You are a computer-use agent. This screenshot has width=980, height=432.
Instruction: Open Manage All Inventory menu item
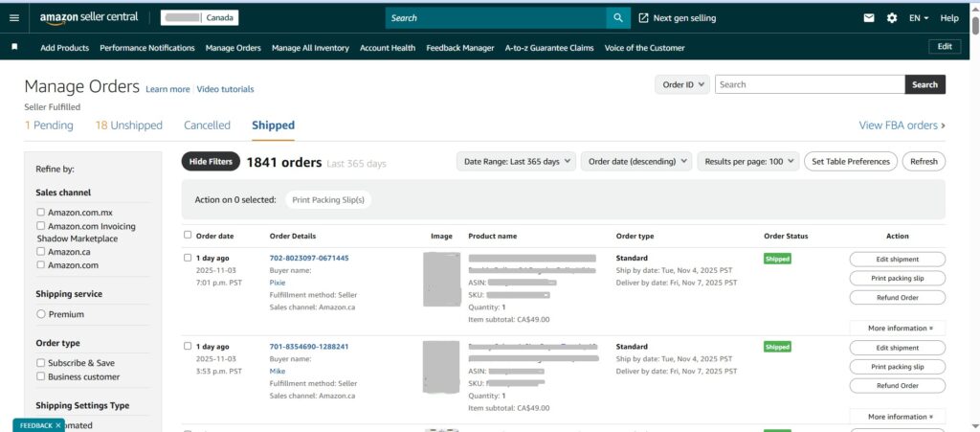(310, 48)
